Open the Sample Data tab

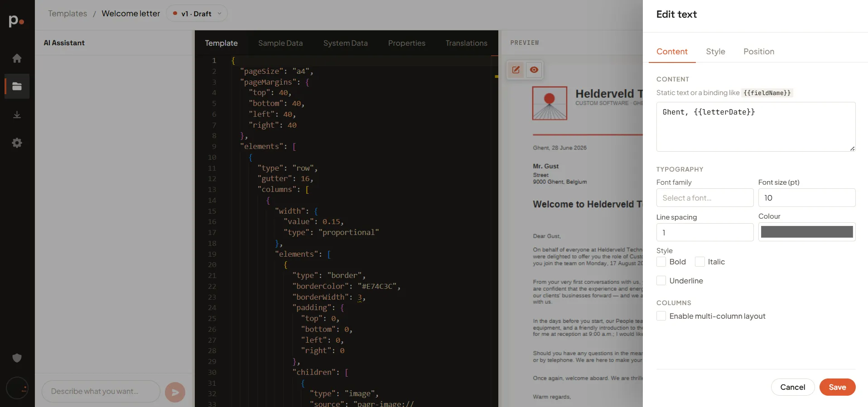tap(280, 43)
